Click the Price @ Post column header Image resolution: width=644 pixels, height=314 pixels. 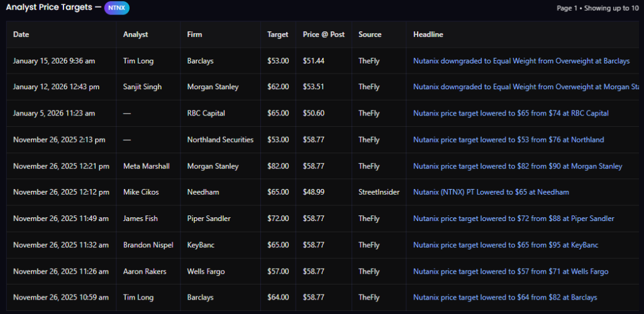323,35
